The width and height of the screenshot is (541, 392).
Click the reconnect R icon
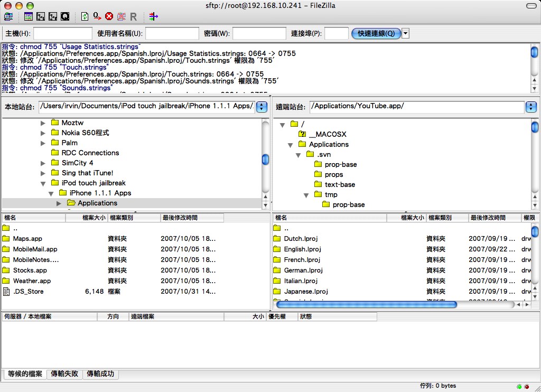133,16
